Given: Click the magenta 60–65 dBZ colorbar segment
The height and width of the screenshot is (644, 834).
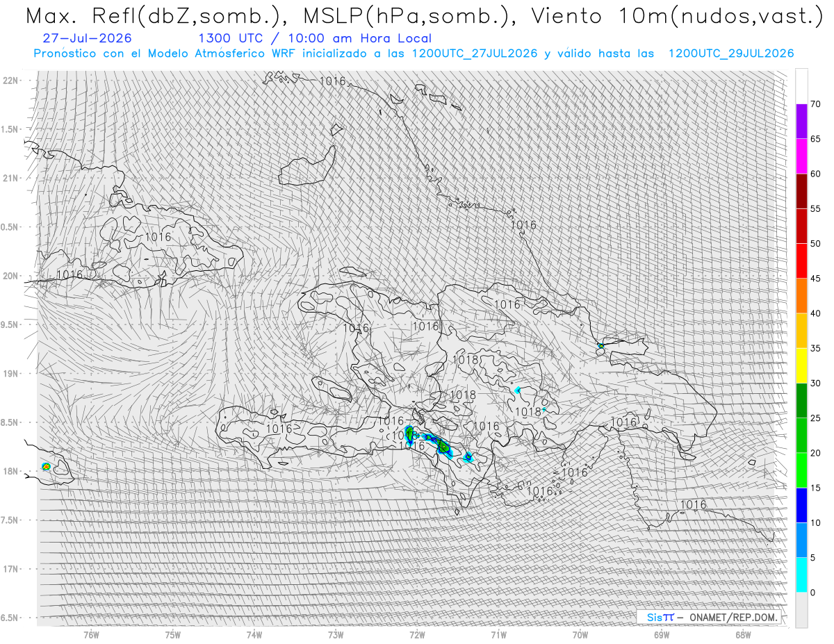Looking at the screenshot, I should click(x=801, y=156).
